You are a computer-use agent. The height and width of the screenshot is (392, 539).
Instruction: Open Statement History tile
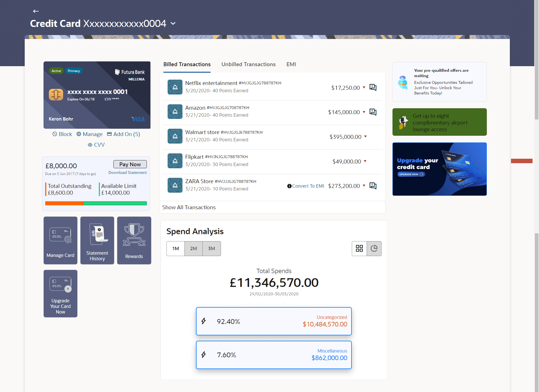[97, 240]
